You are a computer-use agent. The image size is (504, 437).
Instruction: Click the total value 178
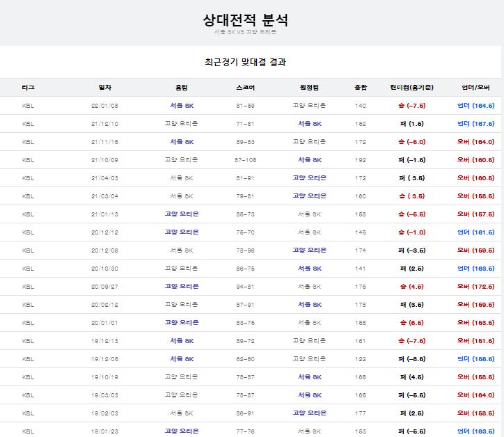coord(361,305)
